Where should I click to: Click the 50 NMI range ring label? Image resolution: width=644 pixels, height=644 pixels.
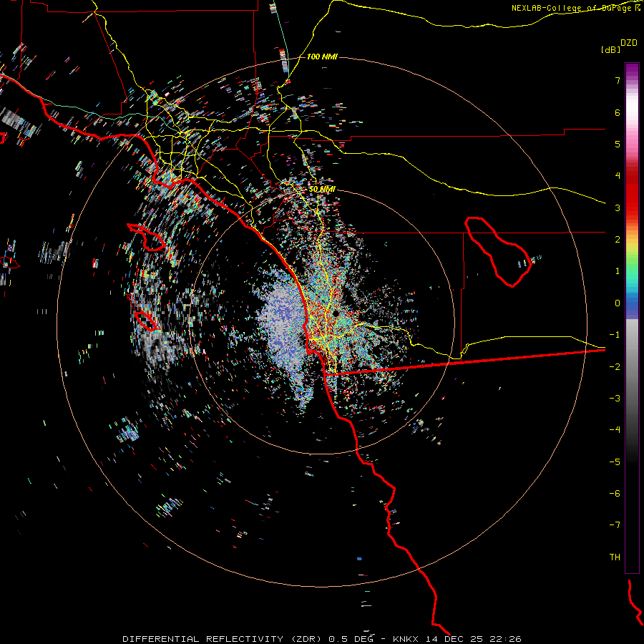click(322, 189)
